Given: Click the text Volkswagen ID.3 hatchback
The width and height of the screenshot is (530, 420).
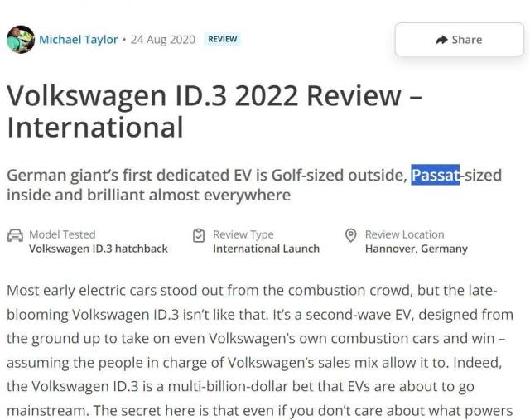Looking at the screenshot, I should (99, 249).
